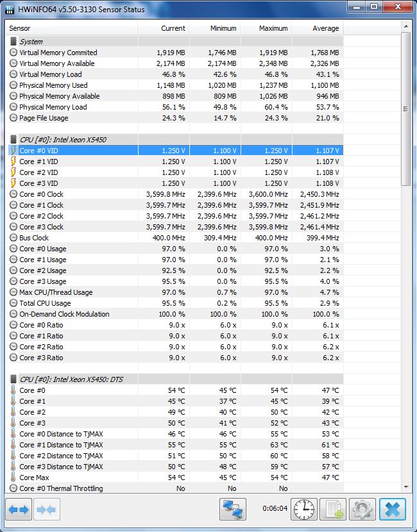Click thermometer icon of DTS Core #1

[13, 401]
